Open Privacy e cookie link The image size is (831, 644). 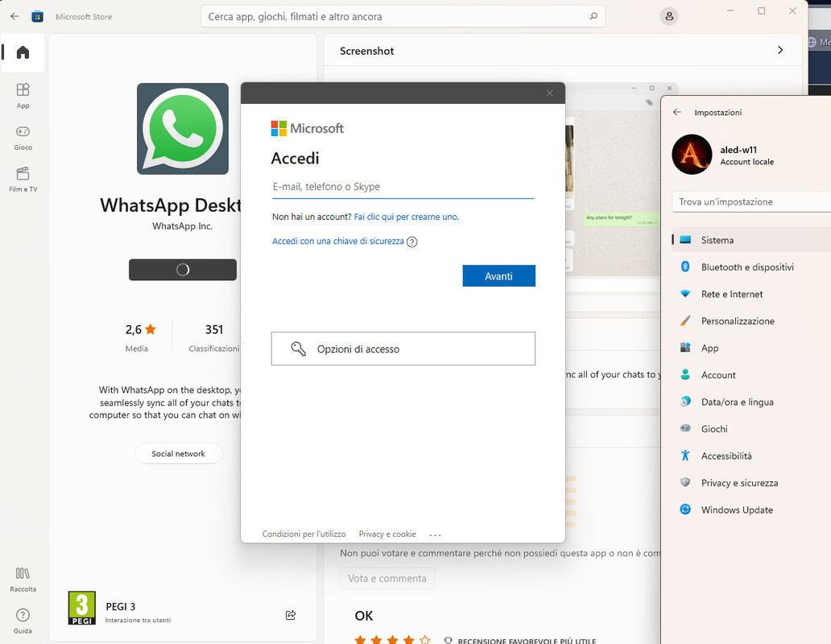coord(387,534)
